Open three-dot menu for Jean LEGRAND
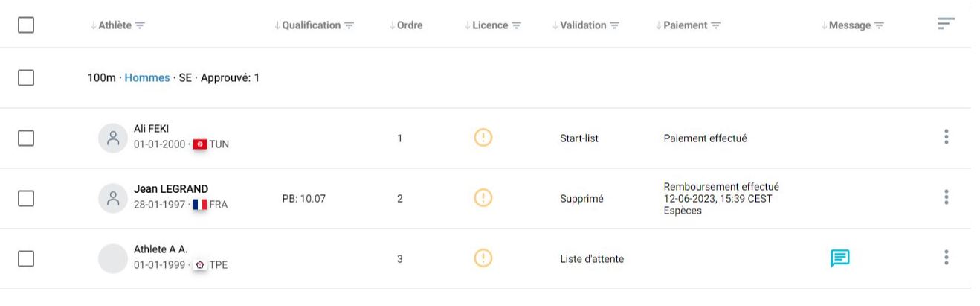The image size is (980, 306). pos(946,197)
